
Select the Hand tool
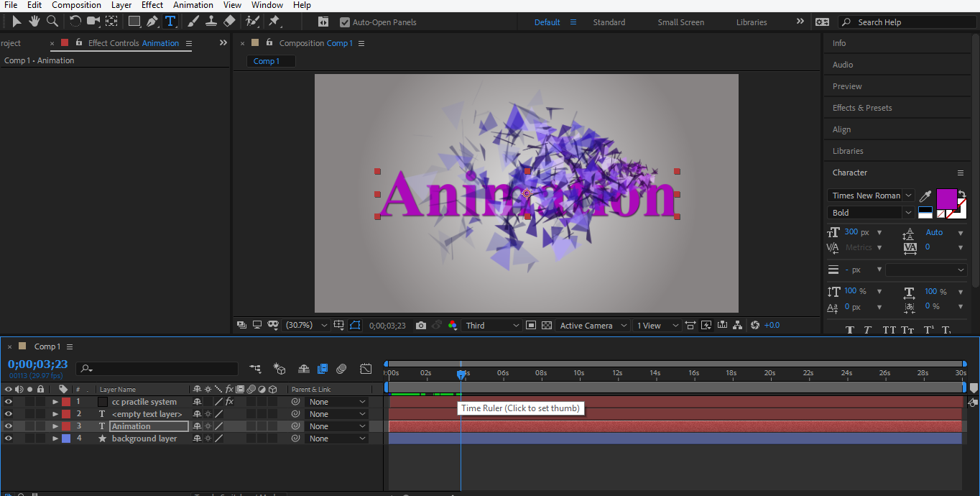click(x=34, y=22)
